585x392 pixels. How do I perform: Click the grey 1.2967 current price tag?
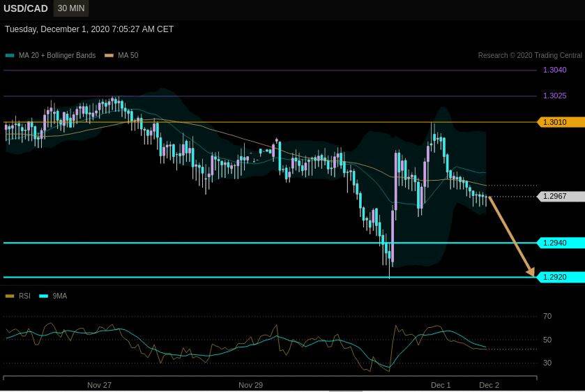561,196
